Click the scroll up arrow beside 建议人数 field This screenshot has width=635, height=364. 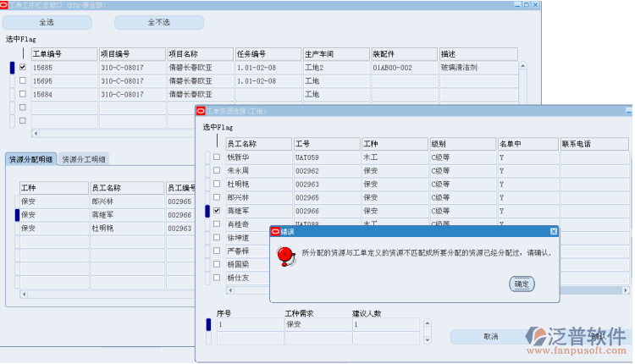[427, 322]
